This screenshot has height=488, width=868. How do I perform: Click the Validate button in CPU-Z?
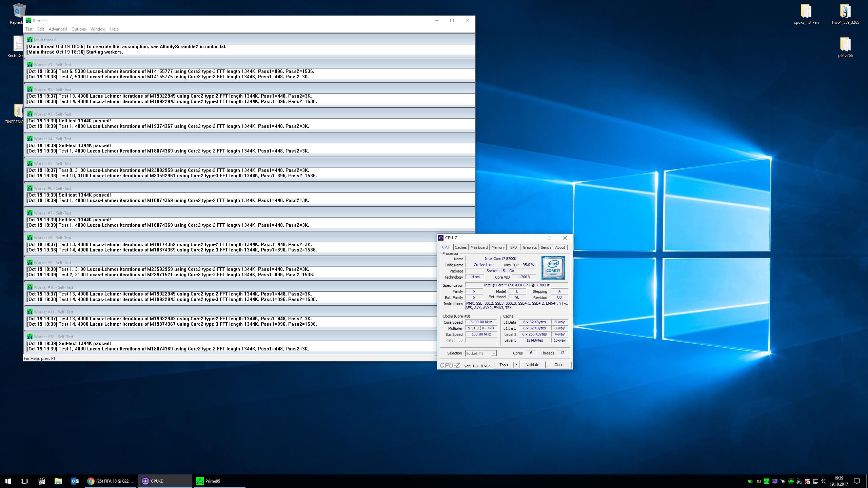click(x=532, y=365)
